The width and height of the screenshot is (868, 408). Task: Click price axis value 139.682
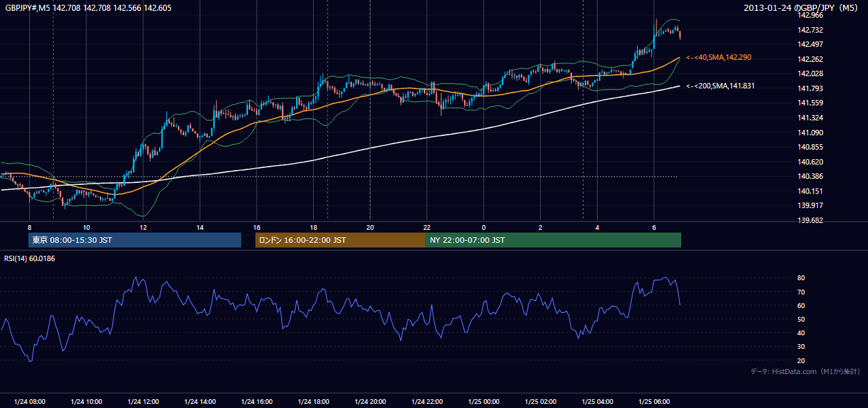(x=811, y=220)
